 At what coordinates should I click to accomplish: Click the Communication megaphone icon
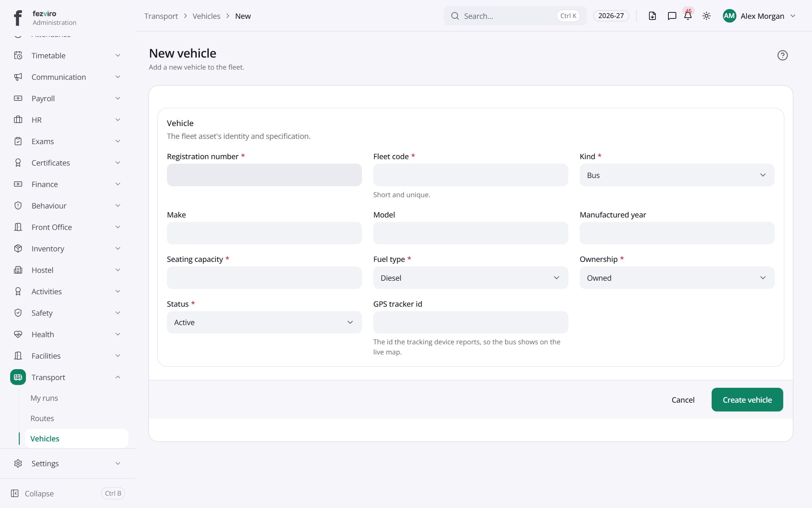pyautogui.click(x=18, y=77)
